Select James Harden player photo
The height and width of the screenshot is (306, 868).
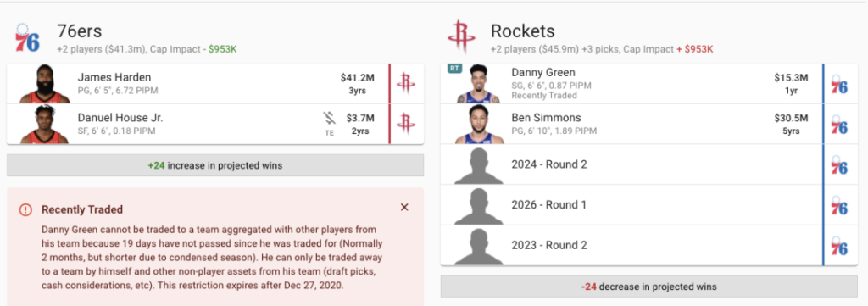pyautogui.click(x=44, y=84)
